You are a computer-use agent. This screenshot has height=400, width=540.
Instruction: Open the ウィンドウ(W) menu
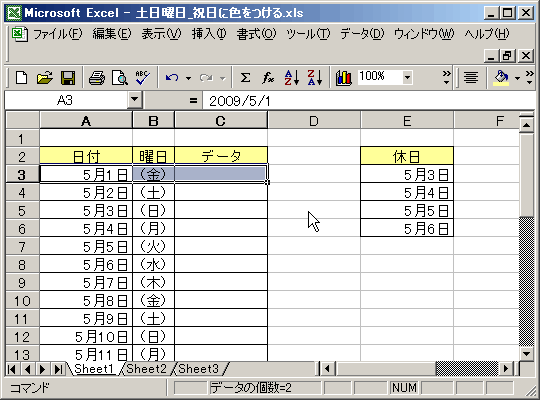coord(424,34)
